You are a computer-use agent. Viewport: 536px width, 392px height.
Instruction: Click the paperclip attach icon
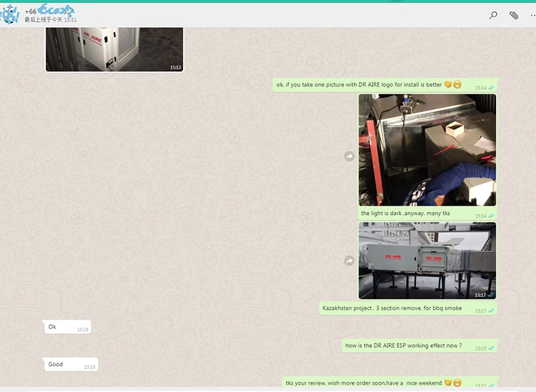coord(513,15)
